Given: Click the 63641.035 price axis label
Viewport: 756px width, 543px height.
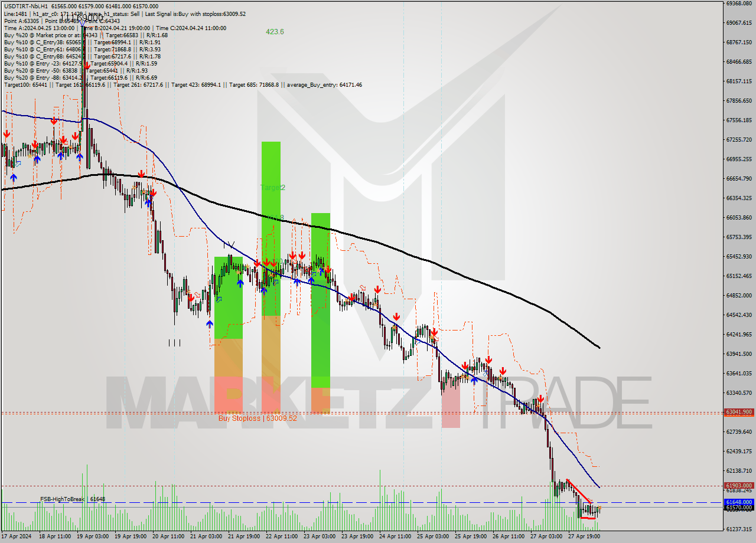Looking at the screenshot, I should (x=739, y=373).
